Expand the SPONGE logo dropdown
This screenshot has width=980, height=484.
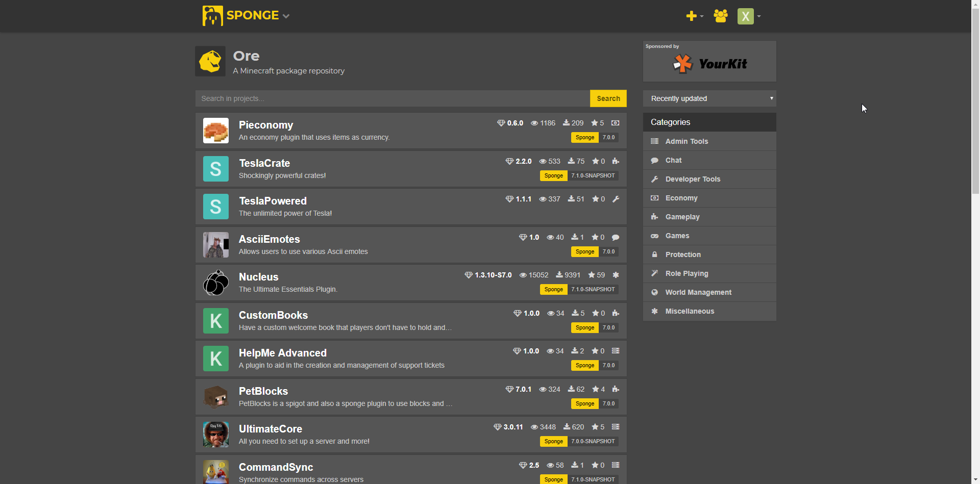(x=285, y=16)
